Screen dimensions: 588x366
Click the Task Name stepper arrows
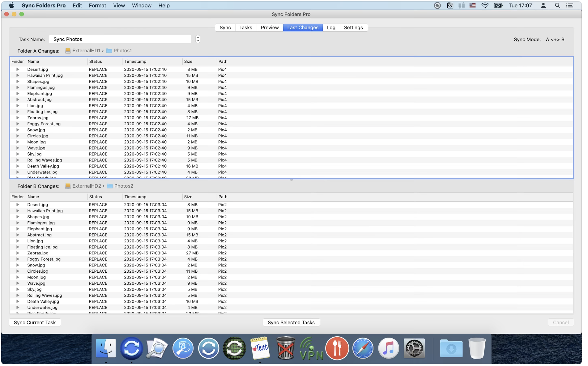[198, 39]
